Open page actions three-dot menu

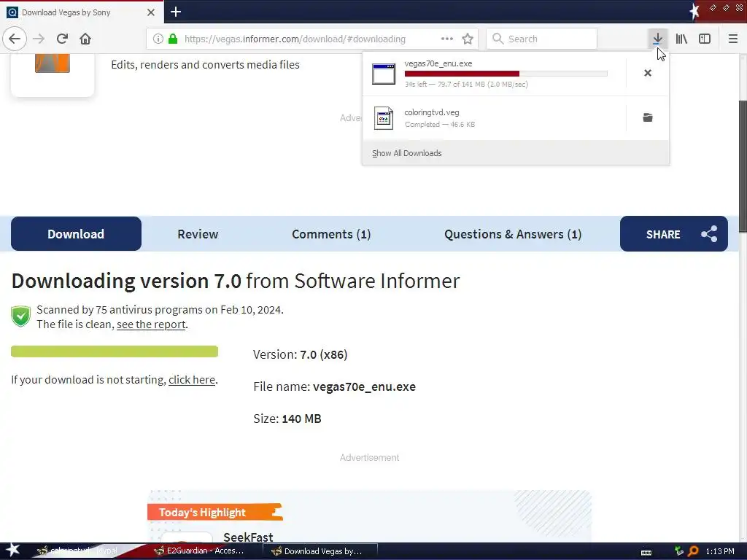click(447, 39)
